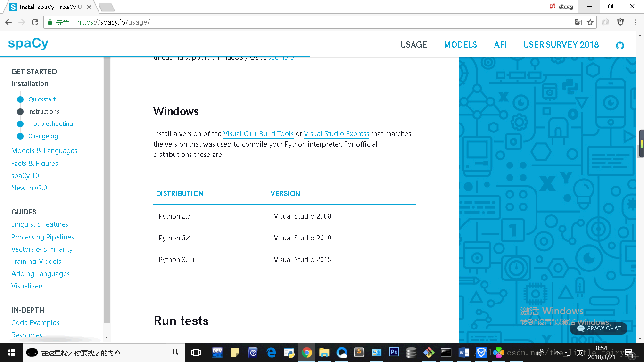644x362 pixels.
Task: Click the green secure lock icon
Action: pos(50,22)
